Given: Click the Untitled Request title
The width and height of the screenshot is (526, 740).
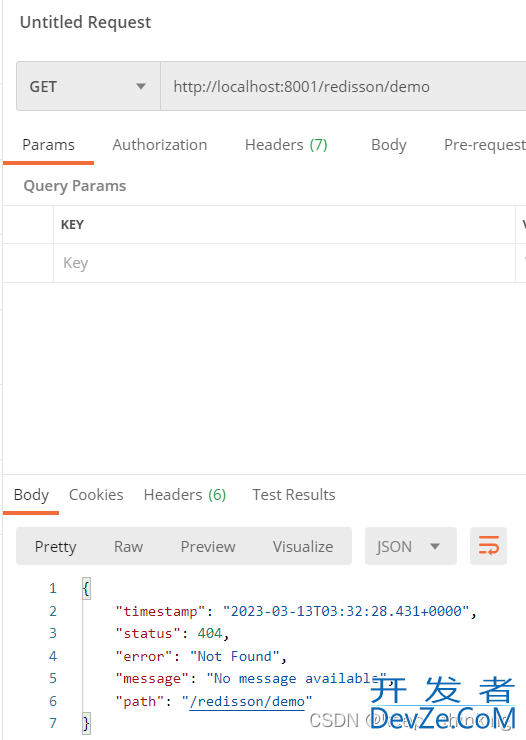Looking at the screenshot, I should 85,22.
